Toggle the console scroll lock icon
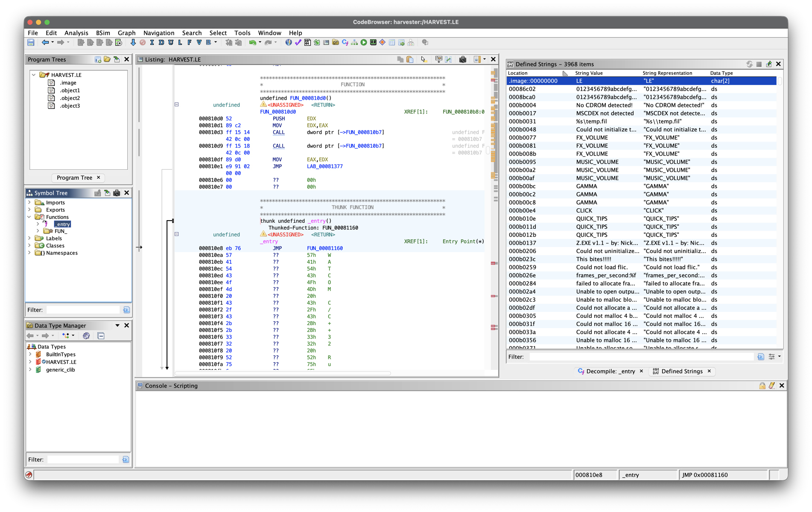 762,386
